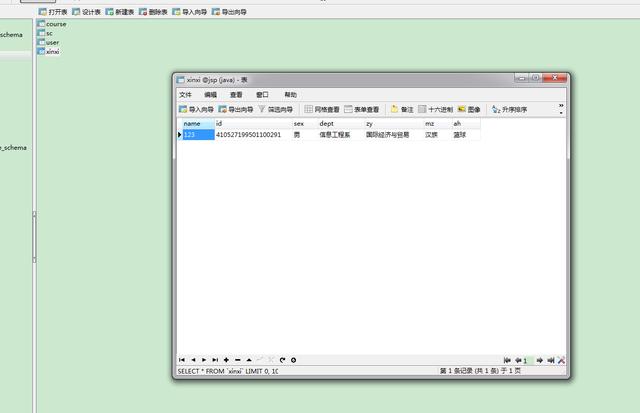Select the cell containing 123
Viewport: 640px width, 413px height.
point(198,135)
